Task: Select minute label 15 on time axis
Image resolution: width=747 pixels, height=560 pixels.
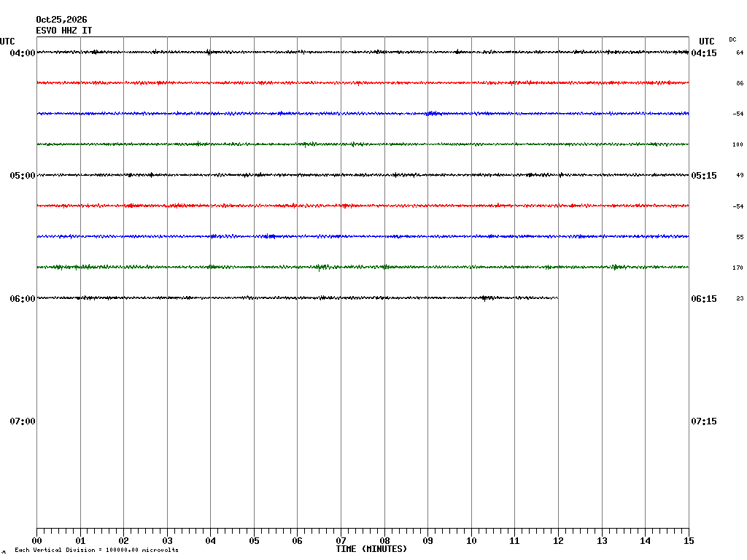Action: tap(689, 541)
